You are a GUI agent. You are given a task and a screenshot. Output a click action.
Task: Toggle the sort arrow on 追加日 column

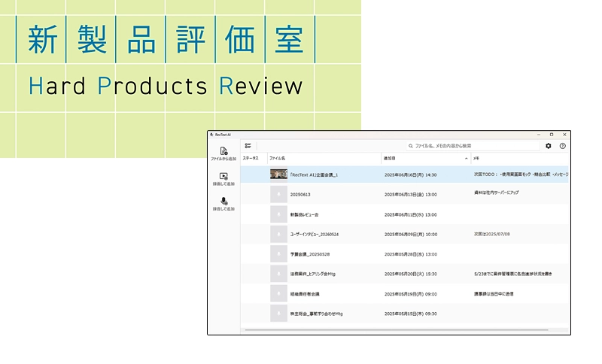(466, 158)
